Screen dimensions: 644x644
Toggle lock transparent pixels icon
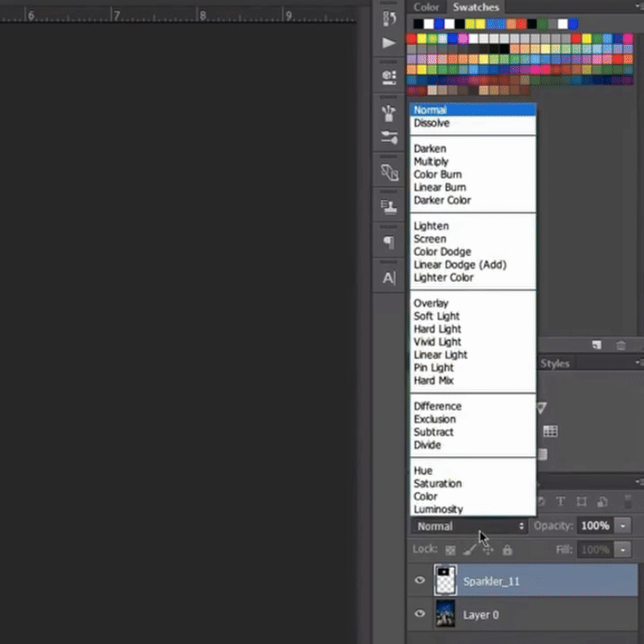(x=450, y=550)
